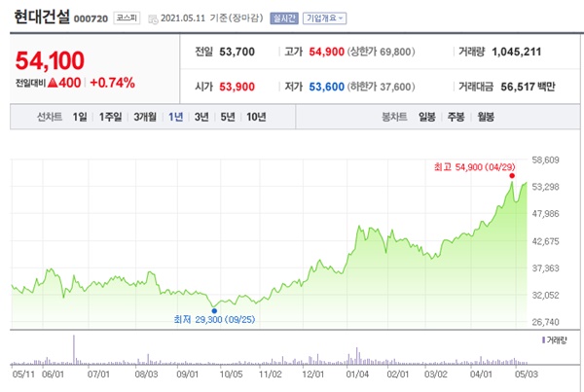Click the 거래량 1,045,211 value
The width and height of the screenshot is (584, 392).
517,52
